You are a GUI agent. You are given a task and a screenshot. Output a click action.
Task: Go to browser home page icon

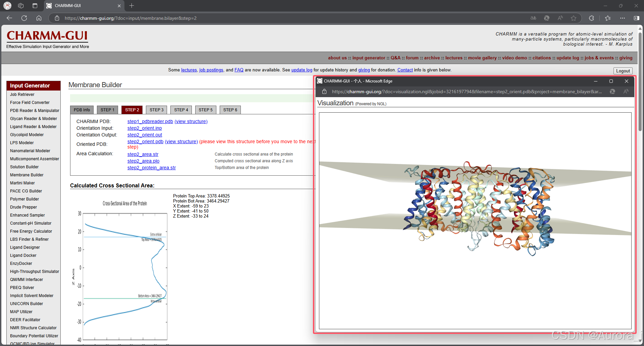tap(39, 18)
